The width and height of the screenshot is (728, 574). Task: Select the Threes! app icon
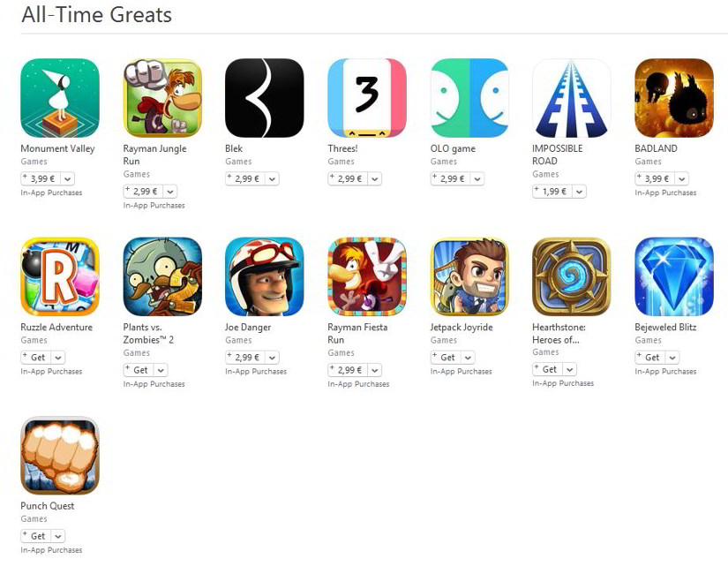367,98
